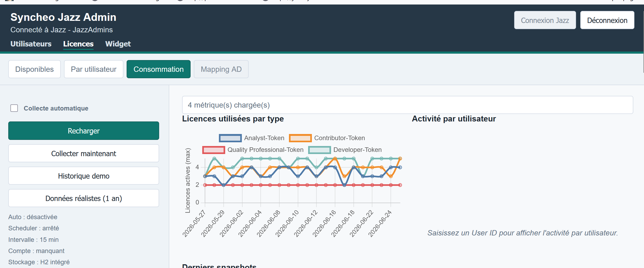Toggle the Contributor-Token legend swatch
Screen dimensions: 644x268
[x=300, y=138]
